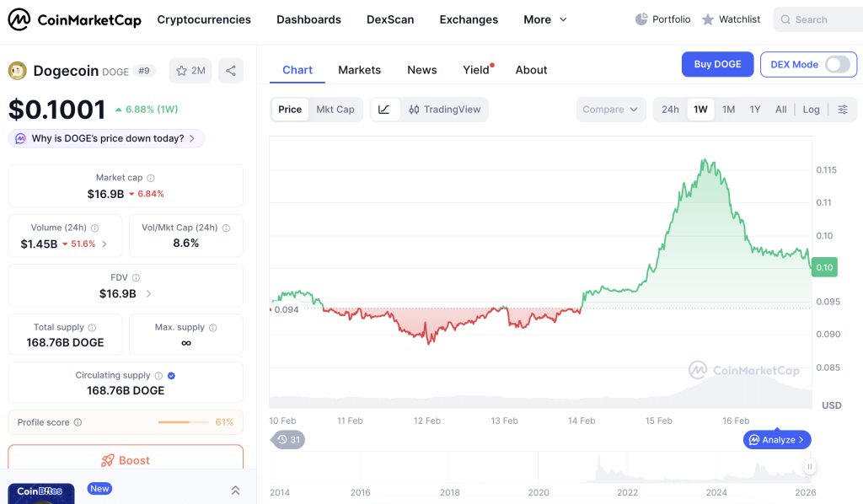Toggle the DEX Mode switch

837,64
